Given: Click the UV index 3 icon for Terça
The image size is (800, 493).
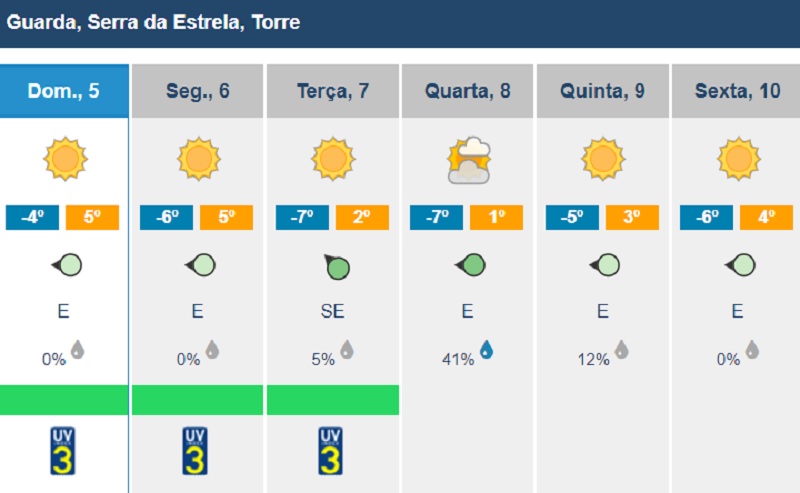Looking at the screenshot, I should pyautogui.click(x=330, y=451).
